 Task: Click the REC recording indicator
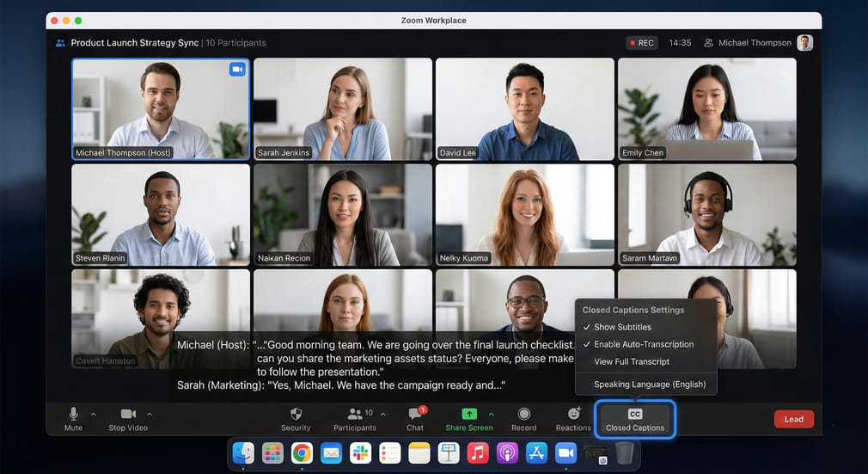point(642,43)
